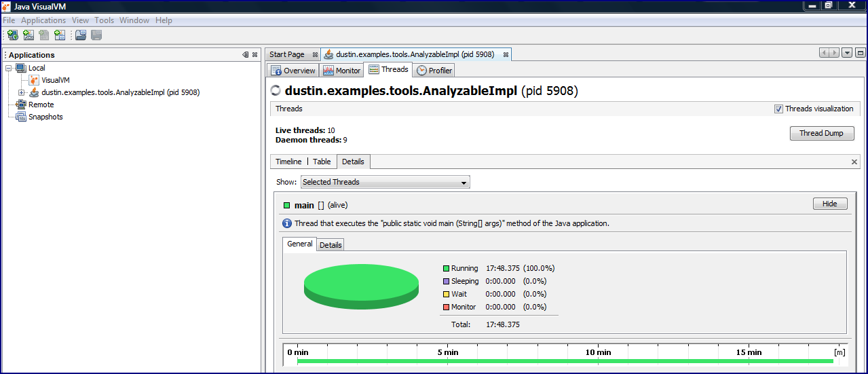Open the Applications menu

[43, 20]
